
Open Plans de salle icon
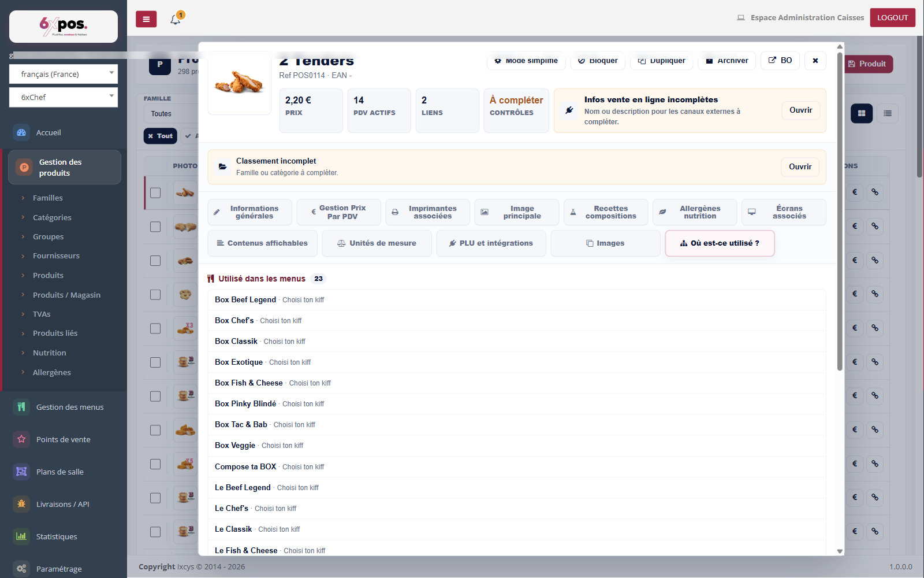click(21, 472)
